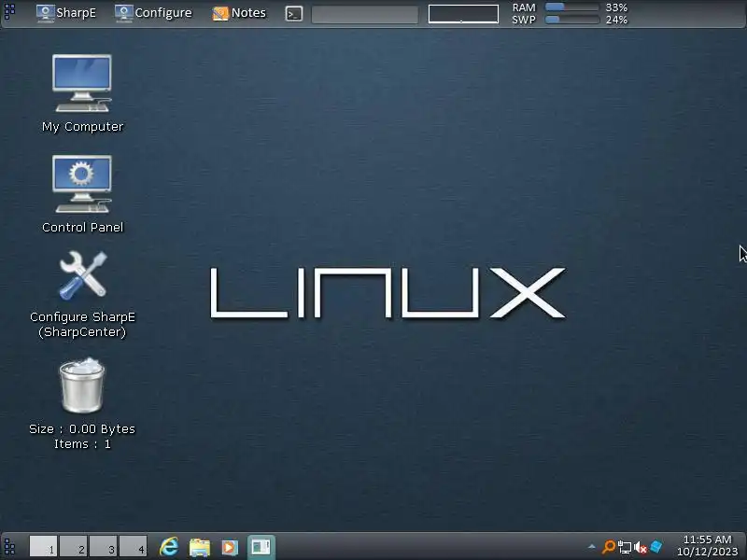Click the 11:55 AM clock on taskbar

point(707,539)
